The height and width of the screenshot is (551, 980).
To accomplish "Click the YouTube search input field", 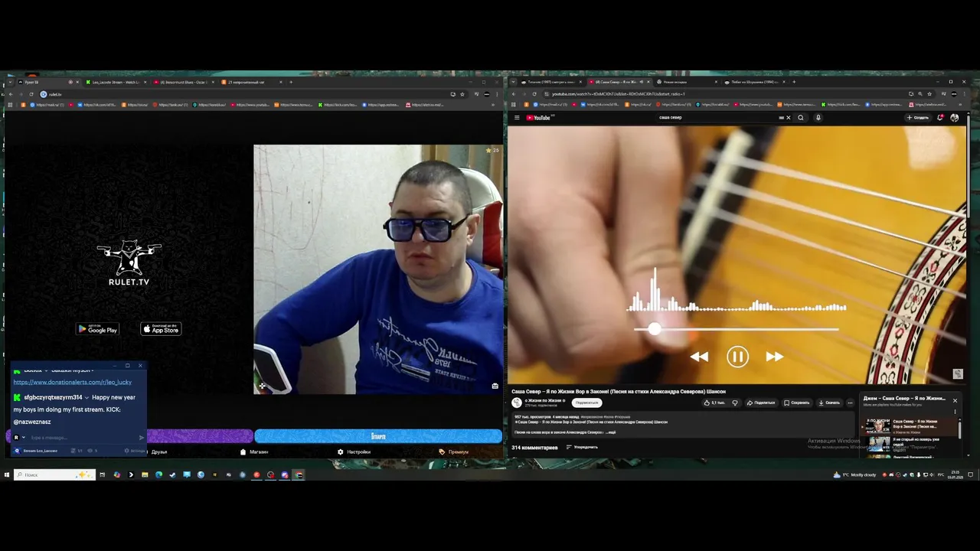I will [716, 118].
